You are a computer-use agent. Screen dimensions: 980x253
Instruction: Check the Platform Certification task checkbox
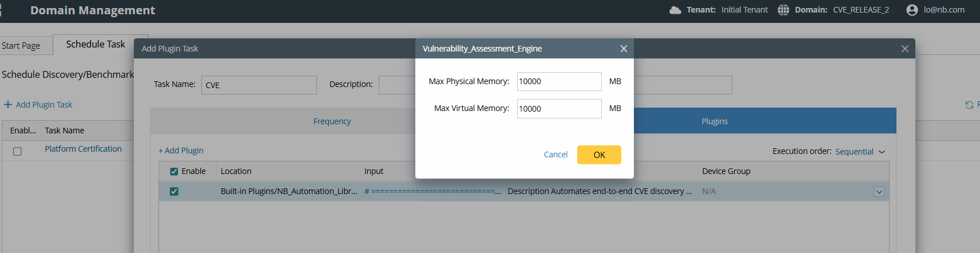17,151
